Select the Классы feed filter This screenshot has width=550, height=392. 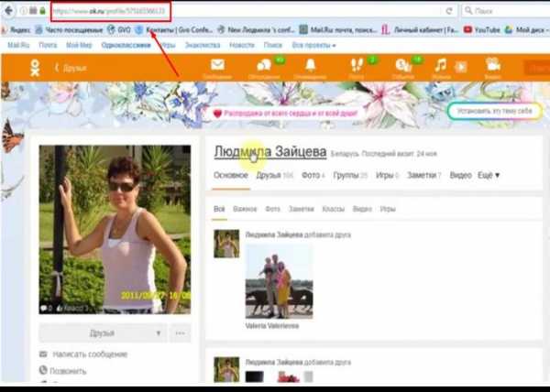pyautogui.click(x=334, y=209)
